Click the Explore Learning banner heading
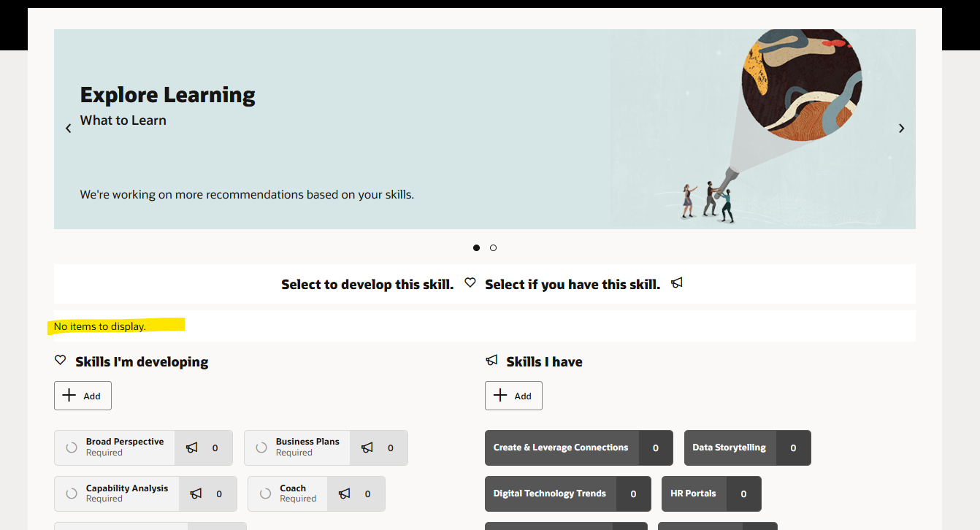980x530 pixels. [168, 95]
